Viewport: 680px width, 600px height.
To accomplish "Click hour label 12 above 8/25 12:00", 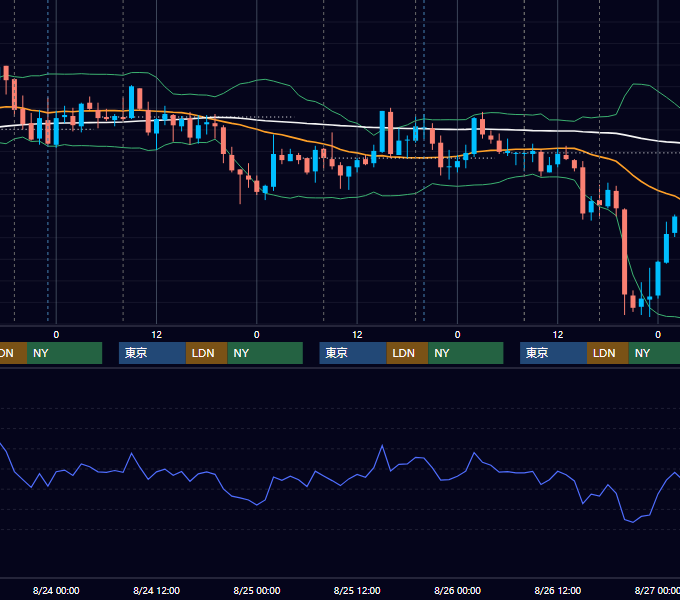I will [357, 335].
